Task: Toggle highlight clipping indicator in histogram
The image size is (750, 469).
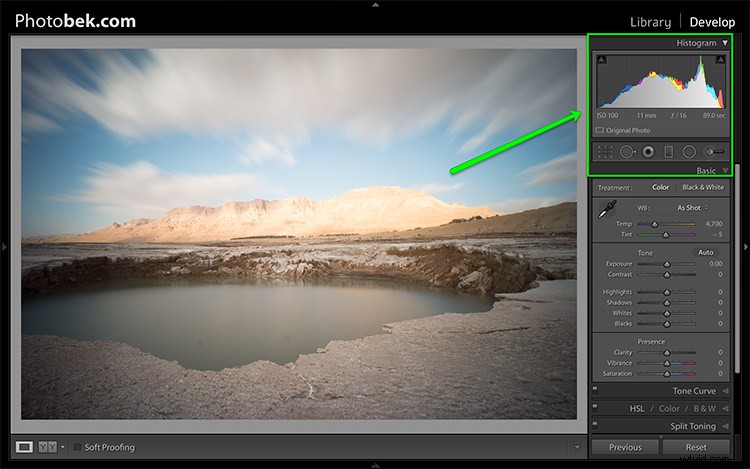Action: 720,59
